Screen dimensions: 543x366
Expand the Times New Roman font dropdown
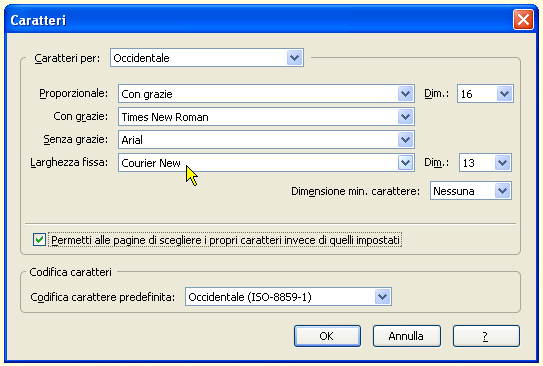pyautogui.click(x=266, y=117)
